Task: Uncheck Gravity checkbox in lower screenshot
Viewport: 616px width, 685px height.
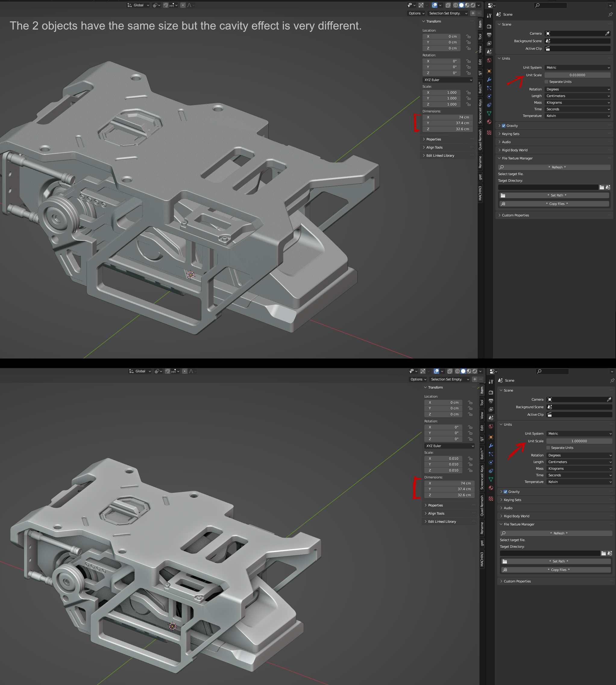Action: click(x=505, y=492)
